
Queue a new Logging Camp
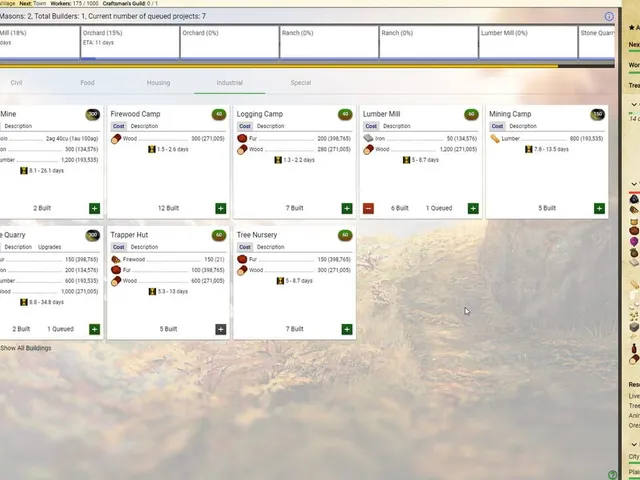coord(347,209)
